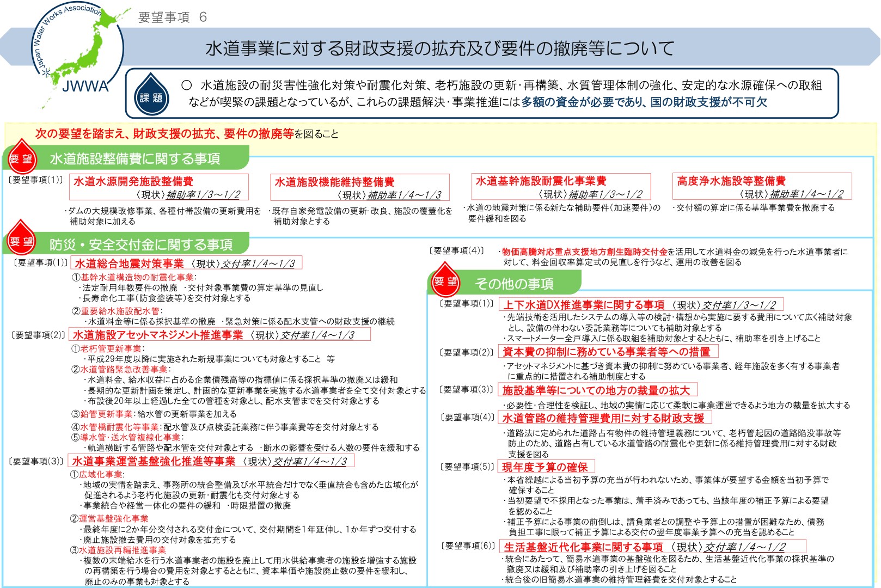This screenshot has height=588, width=881.
Task: Click the 水道基幹施設耐震化事業費 box
Action: tap(561, 187)
